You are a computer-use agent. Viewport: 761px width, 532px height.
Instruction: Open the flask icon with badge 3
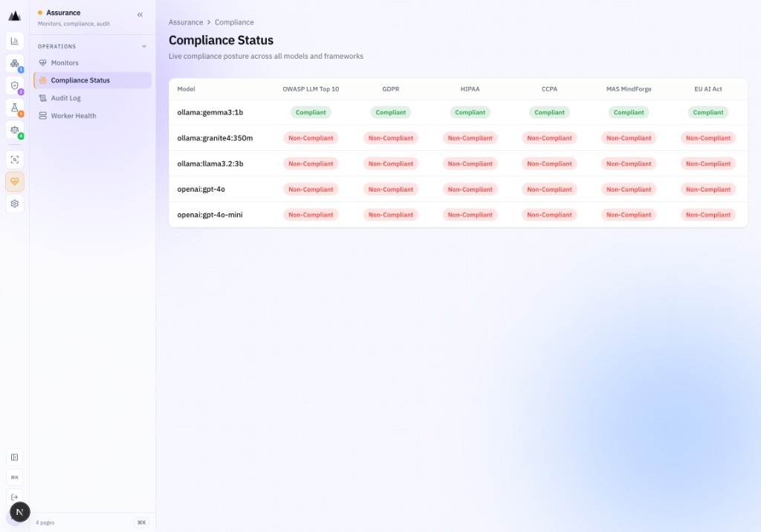coord(15,108)
